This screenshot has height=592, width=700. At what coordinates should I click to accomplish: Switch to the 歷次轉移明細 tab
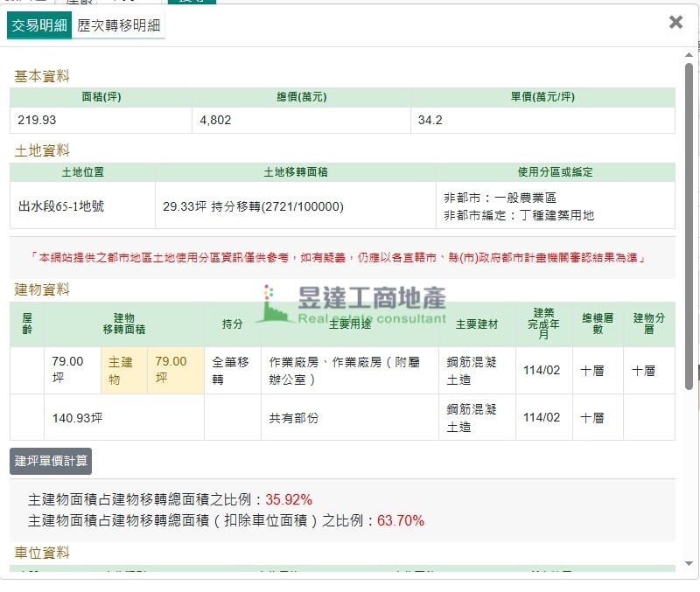[119, 25]
